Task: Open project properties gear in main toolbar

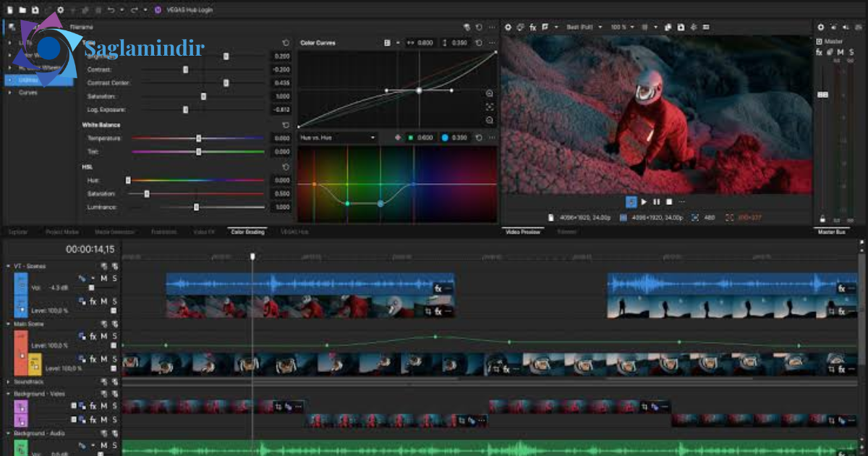Action: [60, 10]
